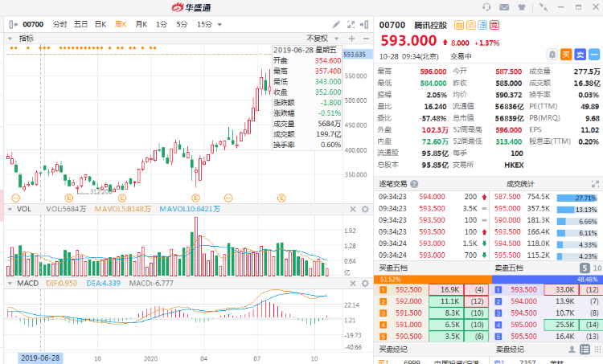Switch to the 月K chart tab
Screen dimensions: 603x364
coord(142,25)
